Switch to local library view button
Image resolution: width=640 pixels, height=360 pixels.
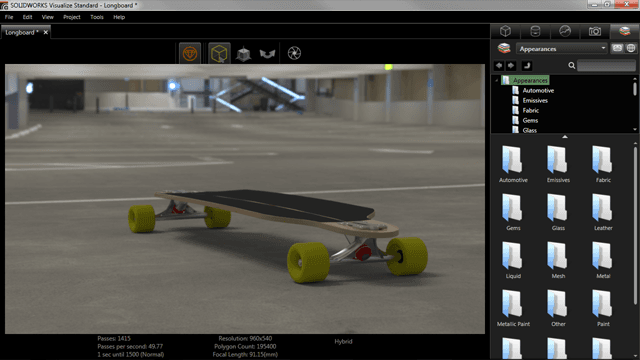617,48
